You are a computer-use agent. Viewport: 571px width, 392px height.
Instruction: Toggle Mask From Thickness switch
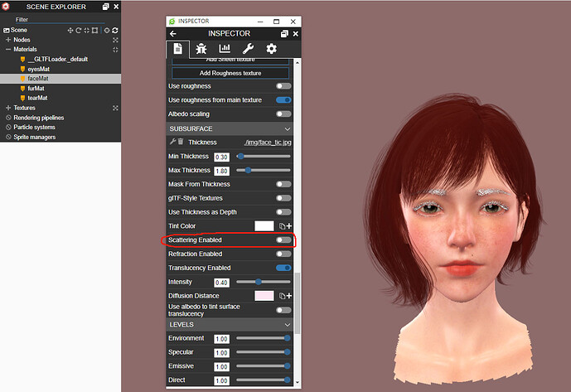(x=283, y=184)
